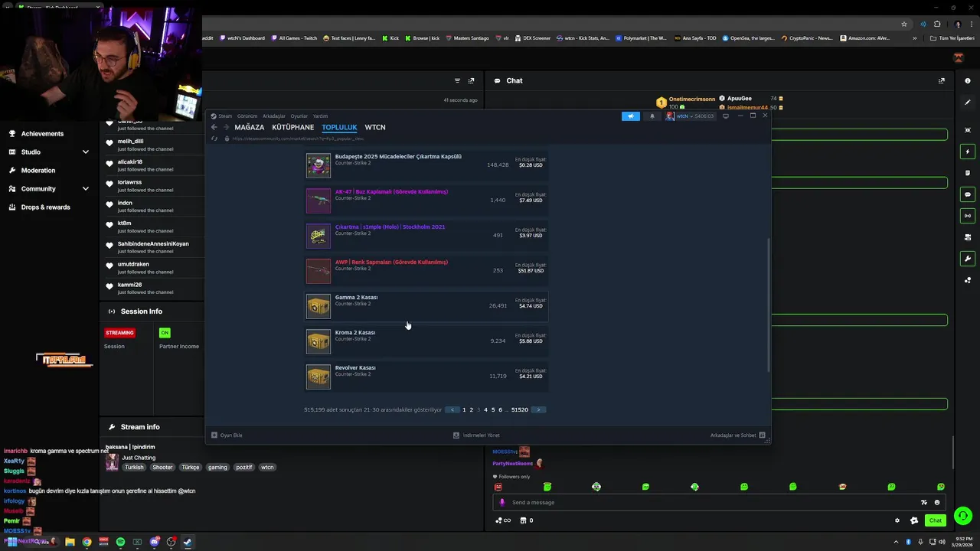This screenshot has width=980, height=551.
Task: Open s1mple Holo Stockholm 2021 sticker listing
Action: point(426,236)
